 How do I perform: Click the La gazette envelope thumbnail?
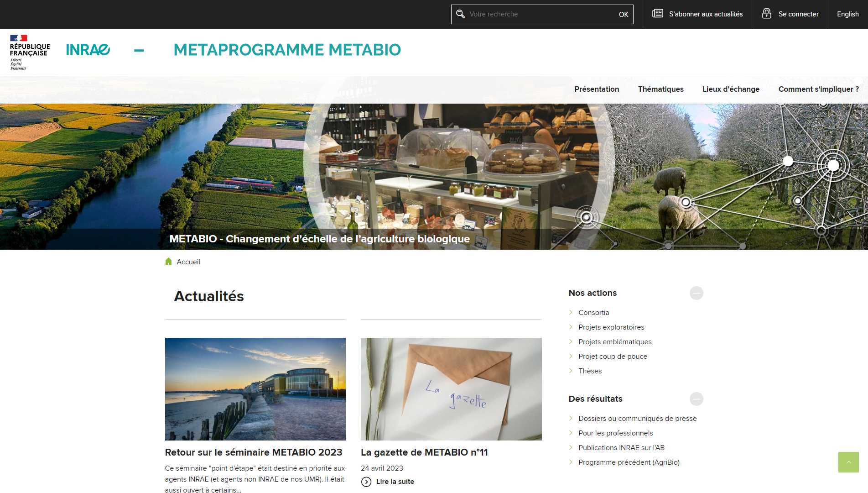tap(451, 389)
